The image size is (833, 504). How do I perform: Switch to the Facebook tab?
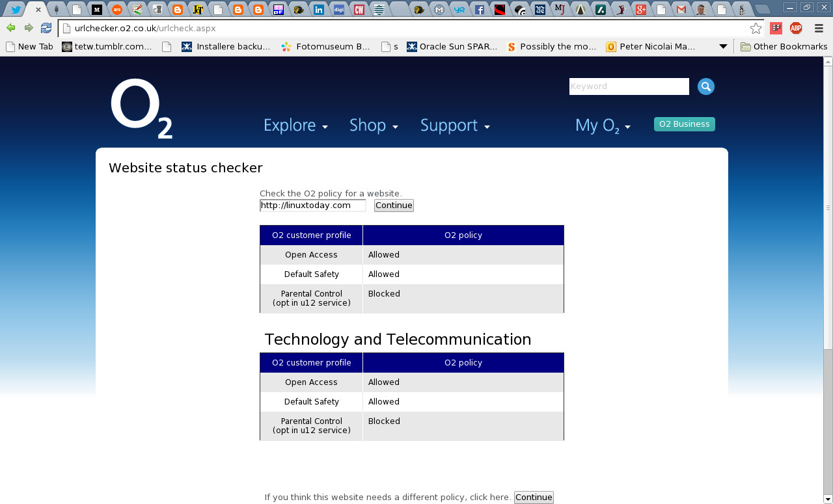tap(480, 10)
